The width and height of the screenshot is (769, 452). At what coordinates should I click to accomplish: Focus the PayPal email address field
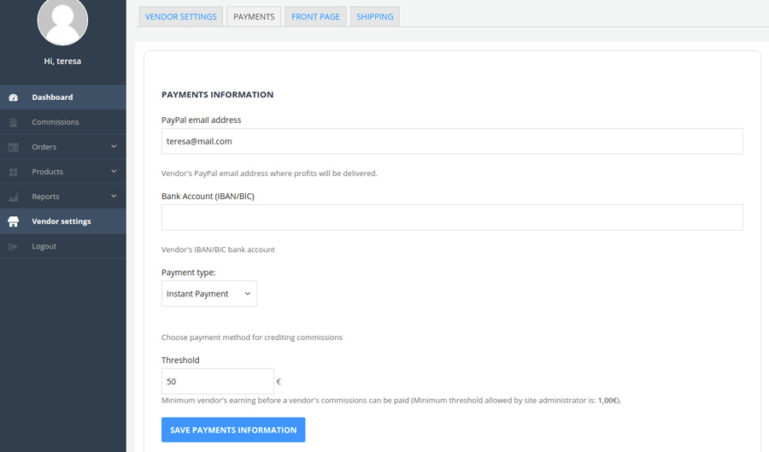click(x=452, y=141)
